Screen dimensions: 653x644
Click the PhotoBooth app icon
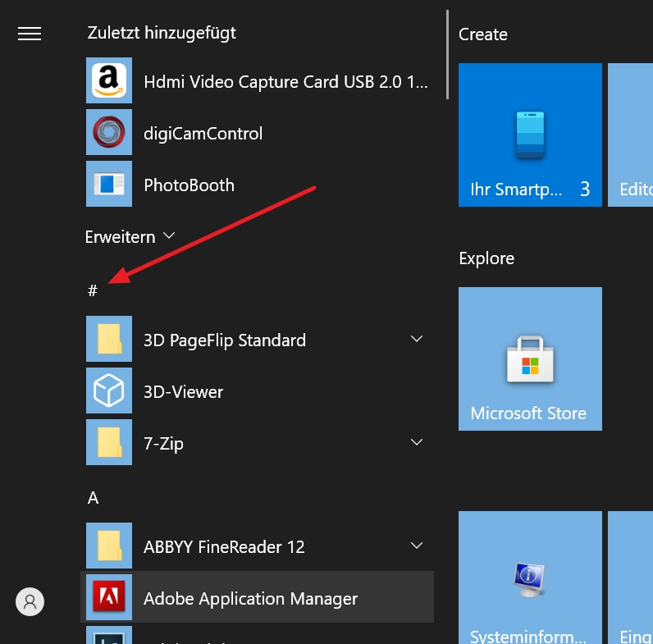(x=109, y=184)
